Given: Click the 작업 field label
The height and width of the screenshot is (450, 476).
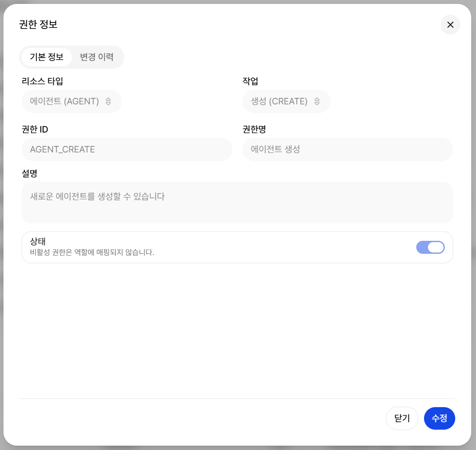Looking at the screenshot, I should (250, 81).
